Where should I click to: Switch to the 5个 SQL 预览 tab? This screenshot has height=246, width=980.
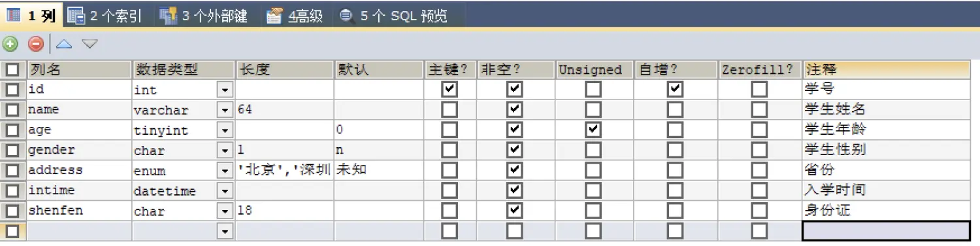click(394, 16)
